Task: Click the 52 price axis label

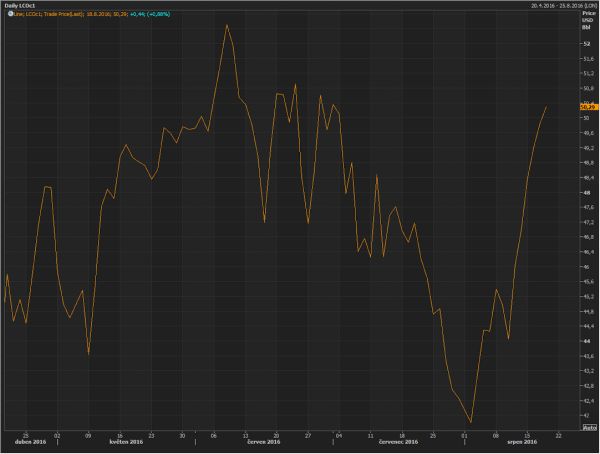Action: click(584, 44)
